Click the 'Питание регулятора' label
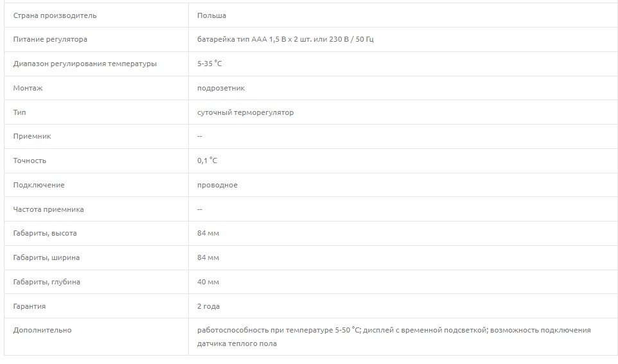618x364 pixels. point(50,40)
